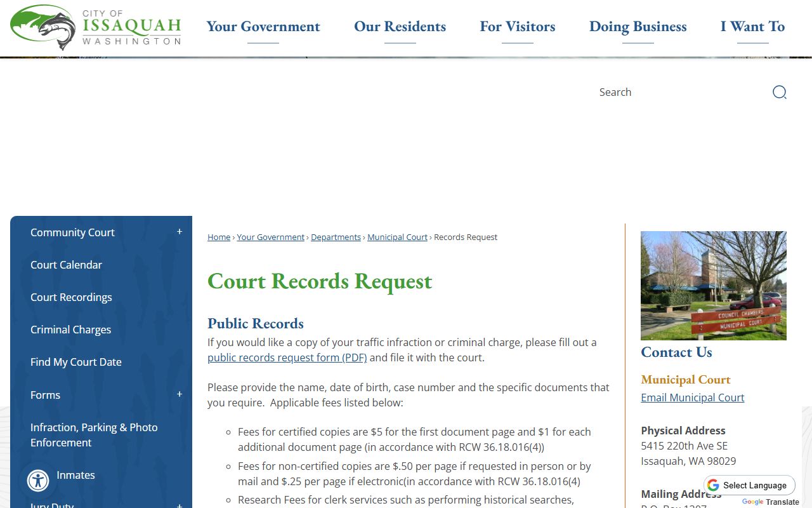Open the public records request form (PDF)

[287, 358]
